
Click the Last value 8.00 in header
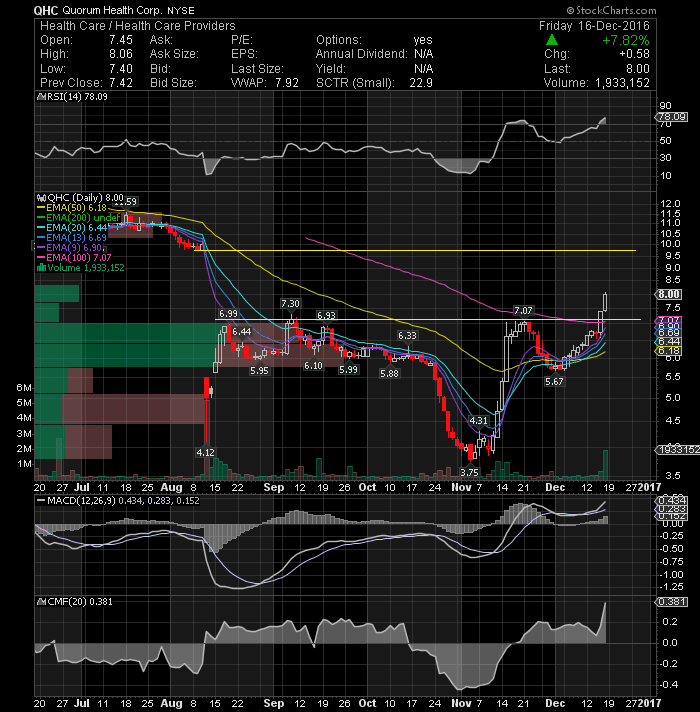tap(638, 69)
